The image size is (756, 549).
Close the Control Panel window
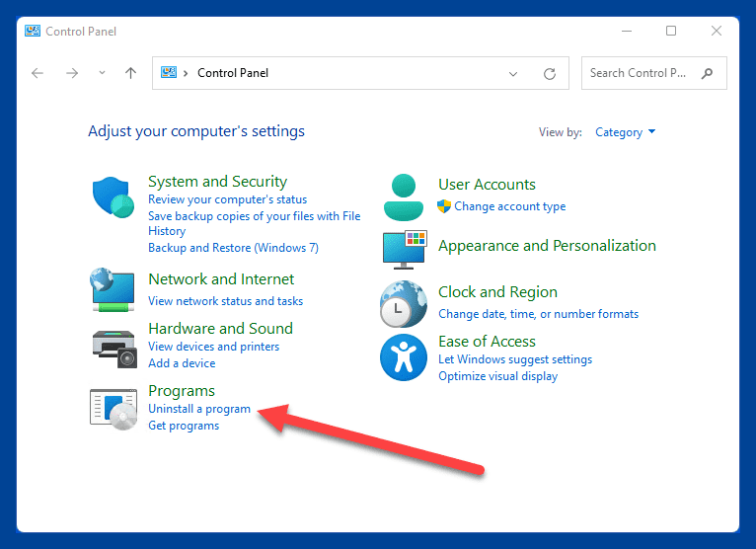(x=717, y=31)
